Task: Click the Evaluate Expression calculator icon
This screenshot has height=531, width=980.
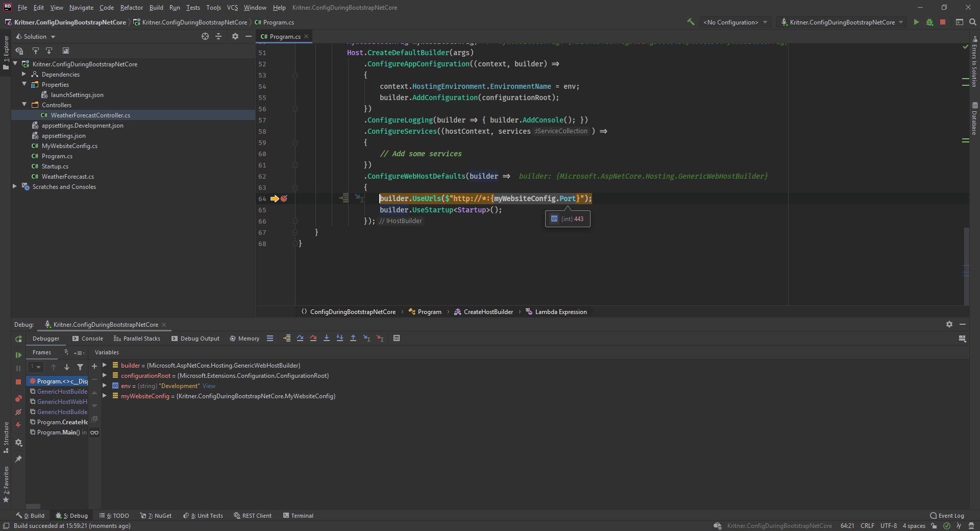Action: coord(397,338)
